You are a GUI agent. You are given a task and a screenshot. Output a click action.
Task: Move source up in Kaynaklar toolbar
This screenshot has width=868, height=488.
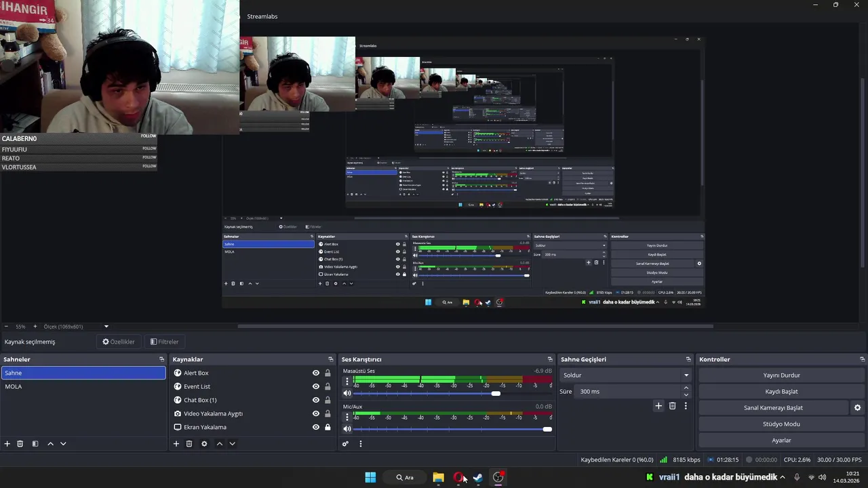[x=219, y=444]
